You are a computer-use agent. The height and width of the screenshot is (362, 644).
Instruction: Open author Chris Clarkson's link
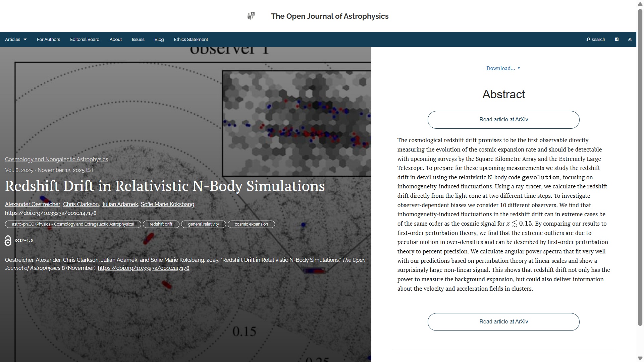[81, 204]
